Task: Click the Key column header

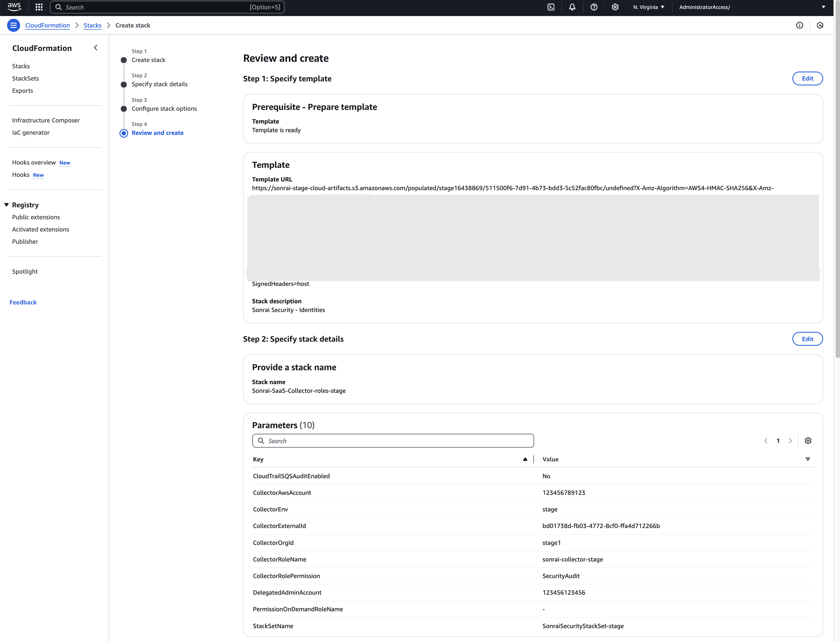Action: click(x=258, y=459)
